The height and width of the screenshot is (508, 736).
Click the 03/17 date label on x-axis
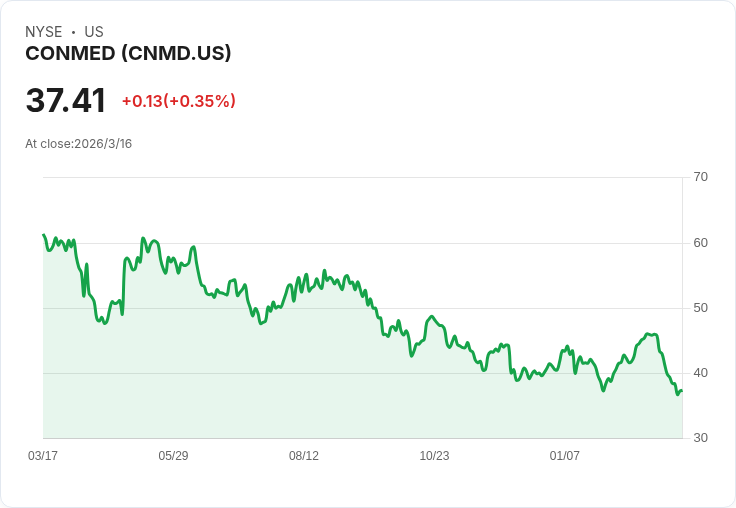point(43,456)
